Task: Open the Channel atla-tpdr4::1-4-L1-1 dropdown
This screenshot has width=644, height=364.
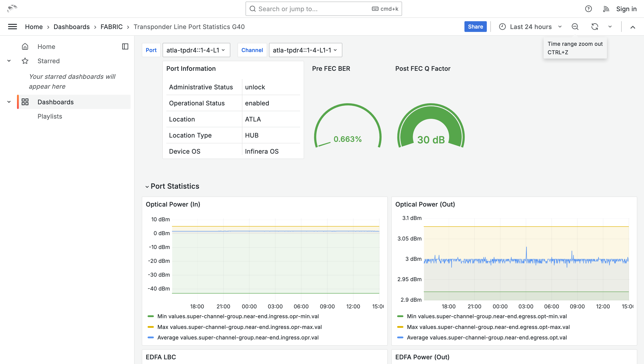Action: point(305,50)
